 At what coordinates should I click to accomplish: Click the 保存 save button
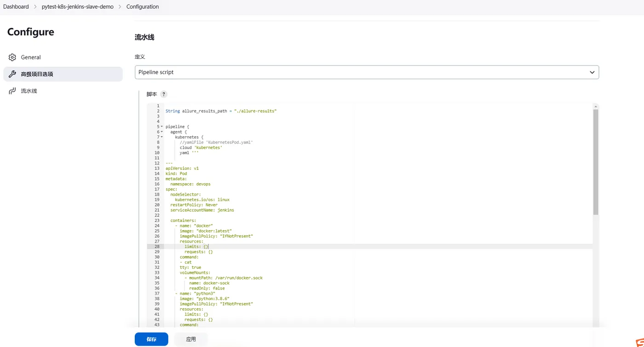(151, 339)
